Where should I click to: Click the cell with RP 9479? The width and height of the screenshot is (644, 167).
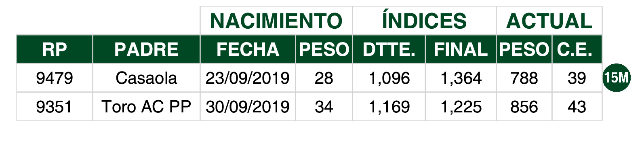[55, 78]
